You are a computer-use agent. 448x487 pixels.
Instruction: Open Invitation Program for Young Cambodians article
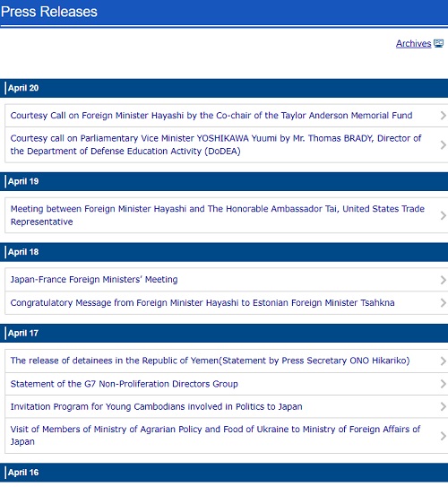click(156, 406)
